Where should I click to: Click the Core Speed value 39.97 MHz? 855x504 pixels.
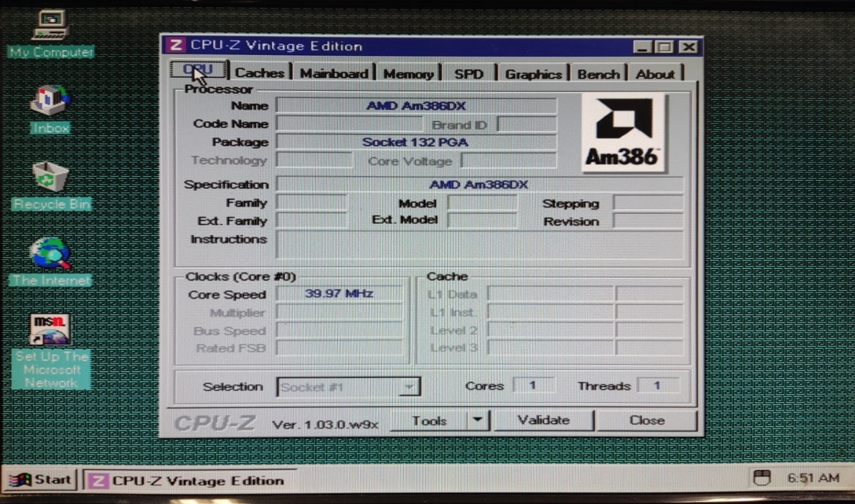339,293
